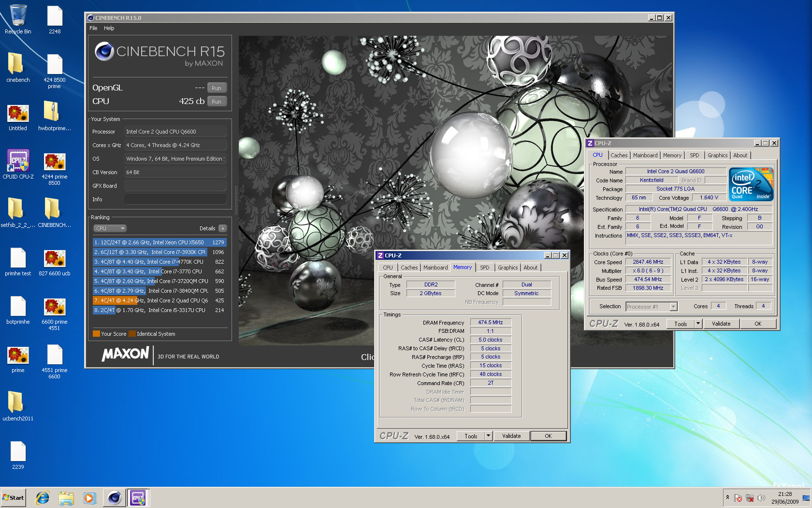Image resolution: width=812 pixels, height=508 pixels.
Task: Switch to Graphics tab in CPU-Z Memory window
Action: 507,268
